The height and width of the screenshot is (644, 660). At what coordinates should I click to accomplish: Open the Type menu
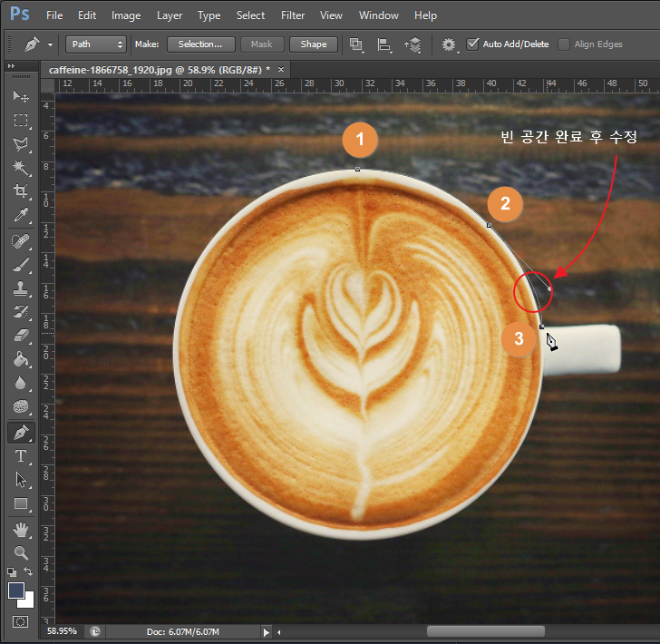pyautogui.click(x=209, y=15)
